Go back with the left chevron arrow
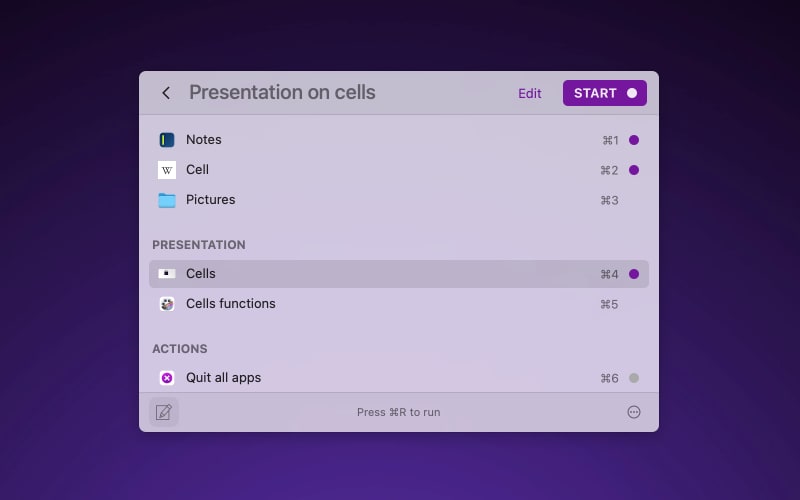The image size is (800, 500). point(166,93)
